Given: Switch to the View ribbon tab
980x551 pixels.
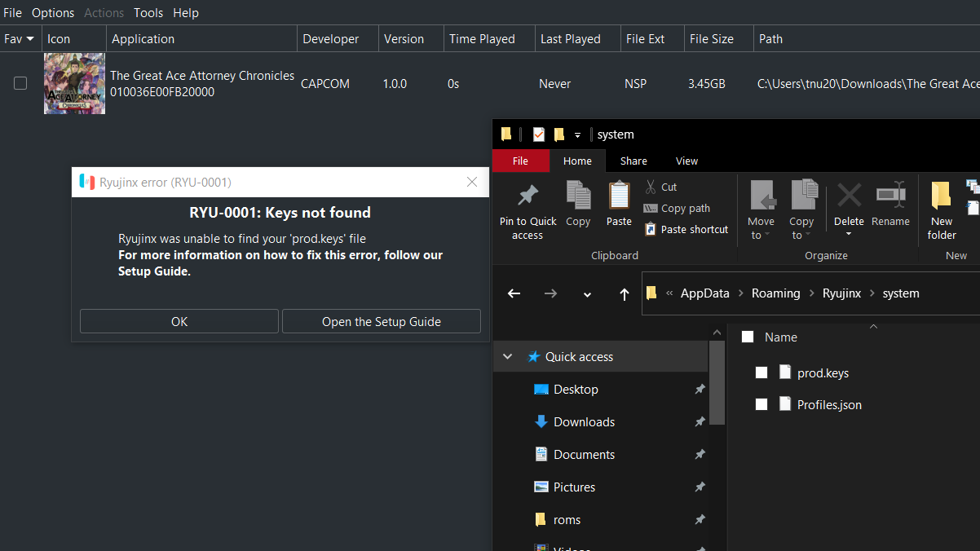Looking at the screenshot, I should click(686, 161).
